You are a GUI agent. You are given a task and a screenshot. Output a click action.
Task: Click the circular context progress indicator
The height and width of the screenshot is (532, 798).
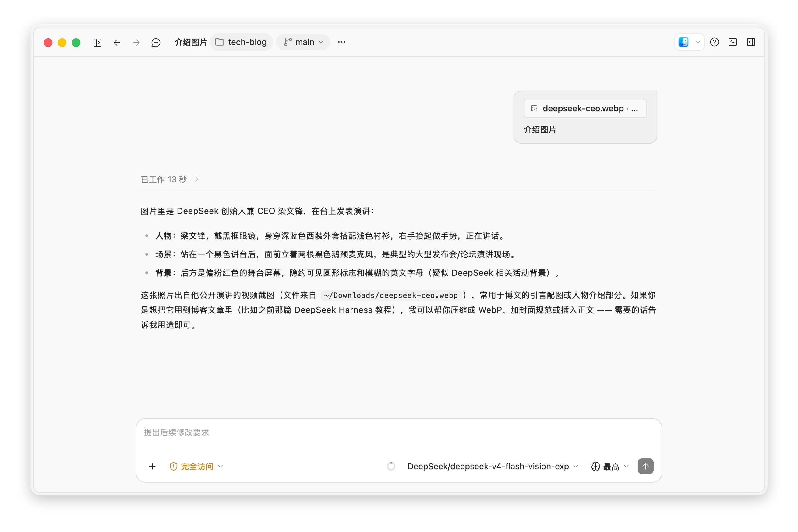click(391, 466)
